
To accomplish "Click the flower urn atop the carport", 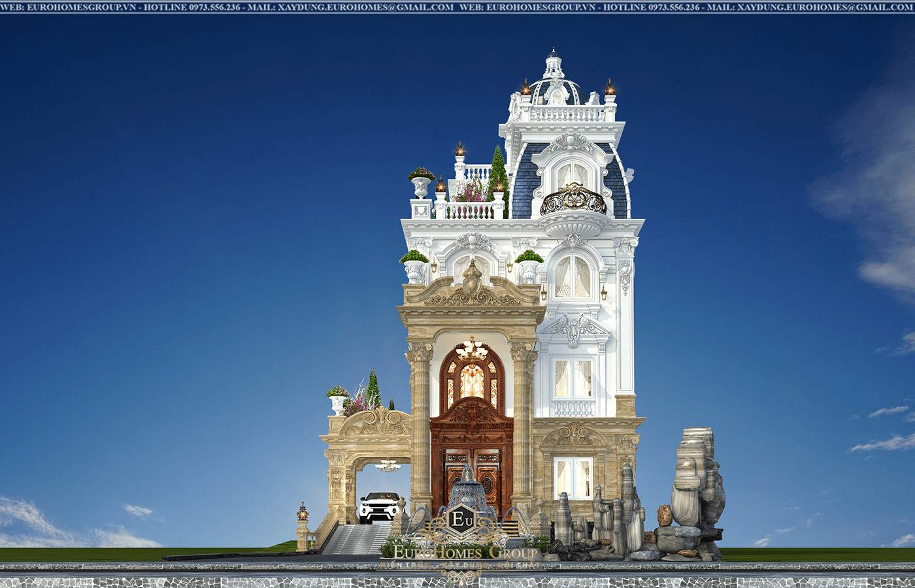I will 337,400.
